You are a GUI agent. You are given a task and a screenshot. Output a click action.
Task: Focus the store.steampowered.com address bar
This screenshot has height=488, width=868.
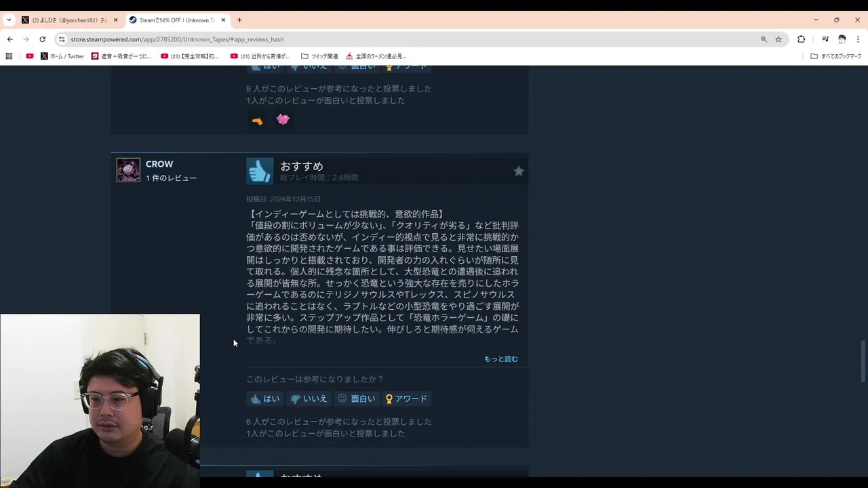407,39
